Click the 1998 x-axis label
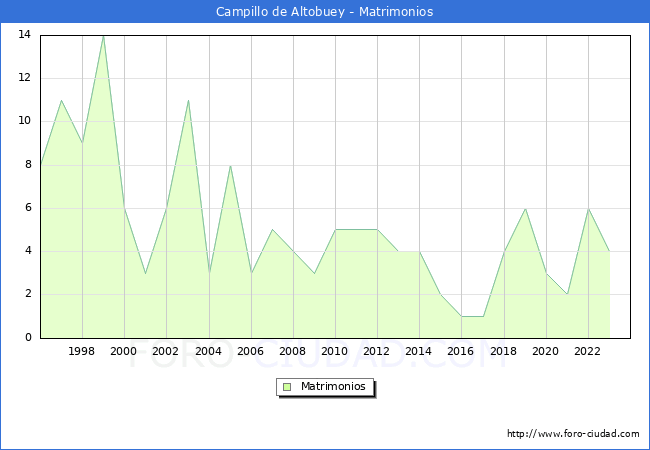650x450 pixels. pos(82,351)
